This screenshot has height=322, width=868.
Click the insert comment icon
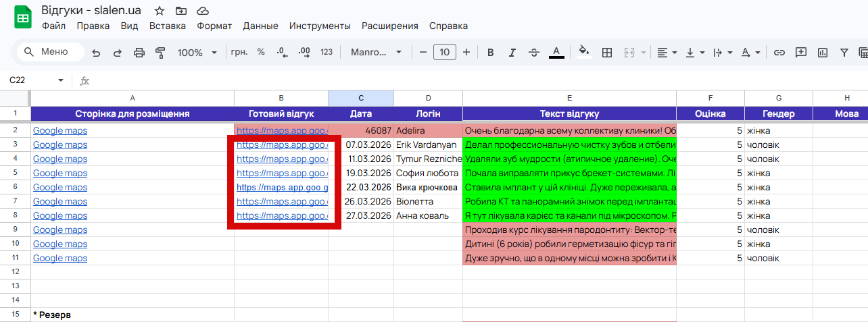(801, 52)
